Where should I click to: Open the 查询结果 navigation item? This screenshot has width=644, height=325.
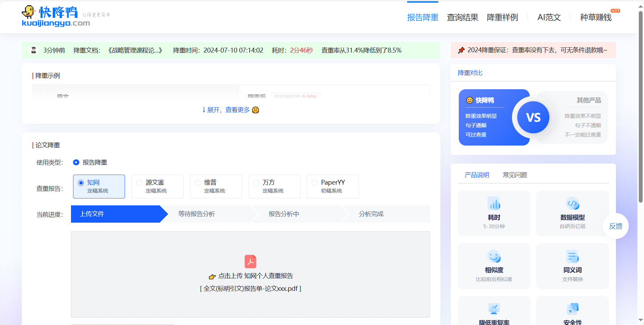[462, 17]
